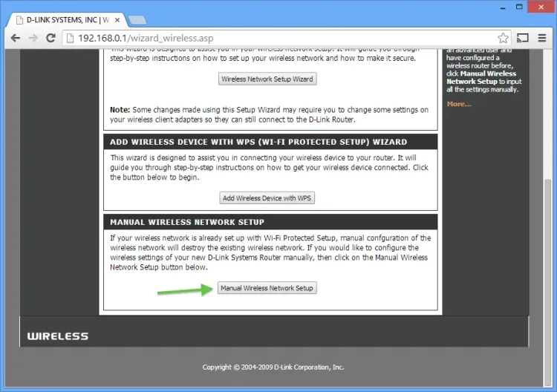Screen dimensions: 557x392
Task: Click the page info icon in the address bar
Action: tap(71, 38)
